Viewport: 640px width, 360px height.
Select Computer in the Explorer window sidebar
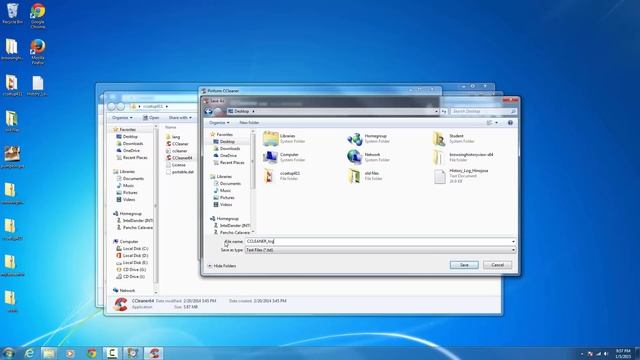(129, 242)
